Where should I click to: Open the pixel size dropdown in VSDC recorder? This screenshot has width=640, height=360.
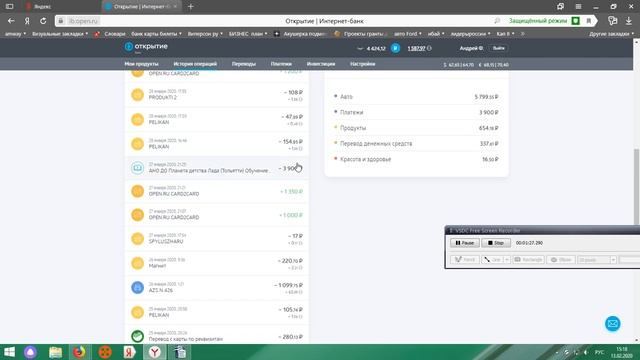(613, 260)
